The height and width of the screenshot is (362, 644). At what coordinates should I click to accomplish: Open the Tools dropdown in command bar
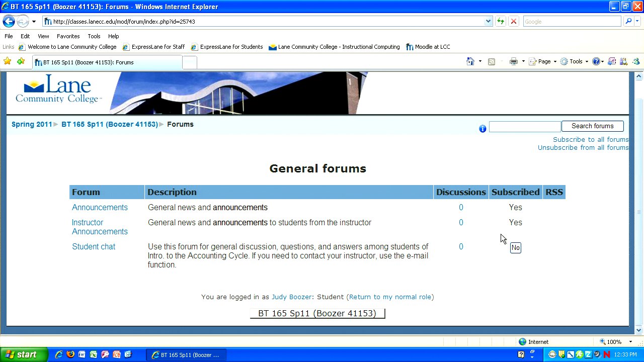[575, 61]
